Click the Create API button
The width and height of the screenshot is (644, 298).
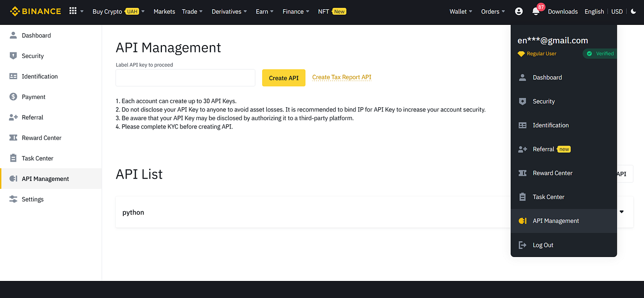click(x=284, y=78)
